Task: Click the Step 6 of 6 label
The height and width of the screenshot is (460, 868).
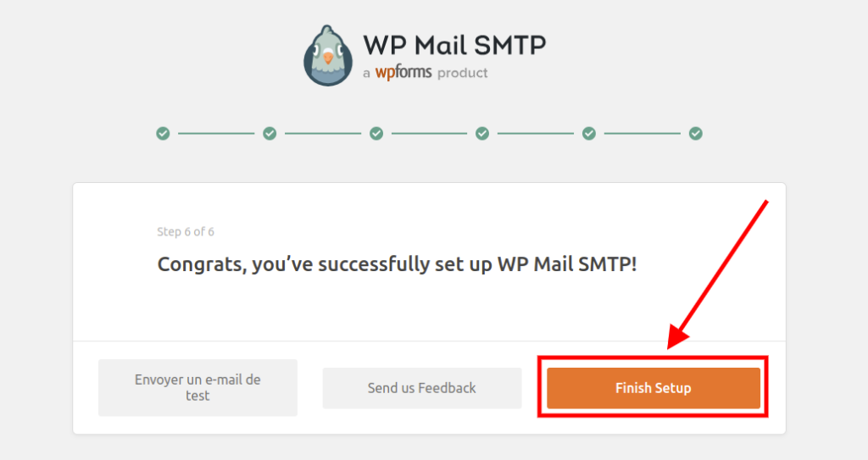Action: (x=186, y=231)
